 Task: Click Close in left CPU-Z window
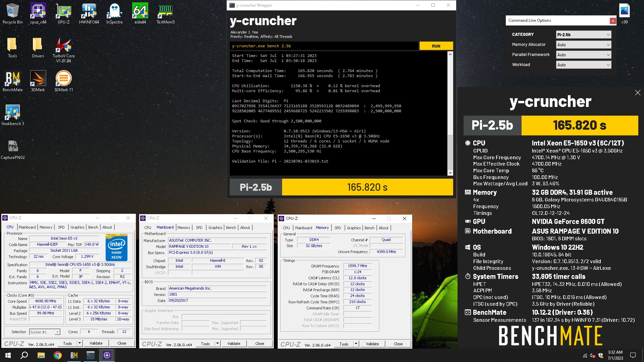pos(122,343)
